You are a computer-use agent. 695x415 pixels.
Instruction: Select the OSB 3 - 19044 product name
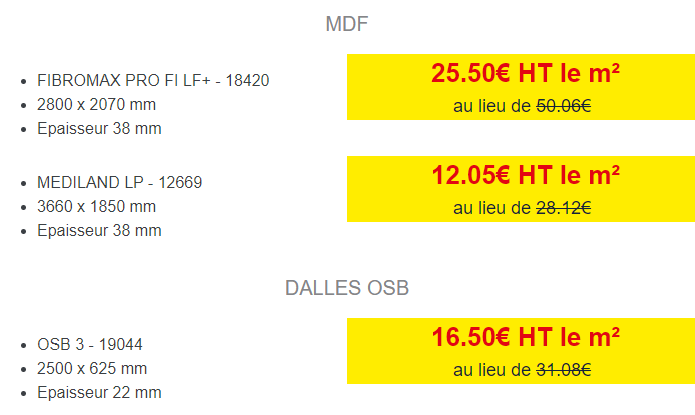90,345
